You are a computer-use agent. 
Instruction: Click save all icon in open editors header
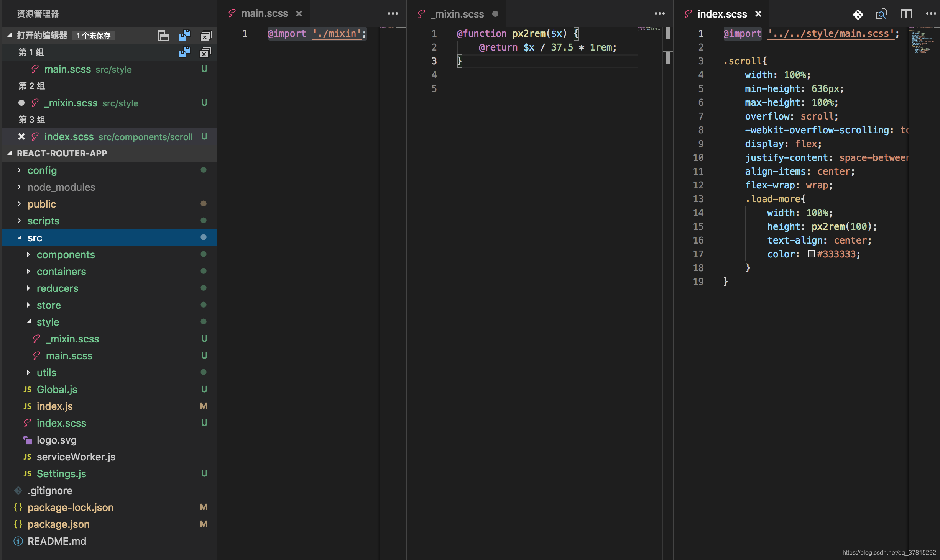[x=185, y=35]
